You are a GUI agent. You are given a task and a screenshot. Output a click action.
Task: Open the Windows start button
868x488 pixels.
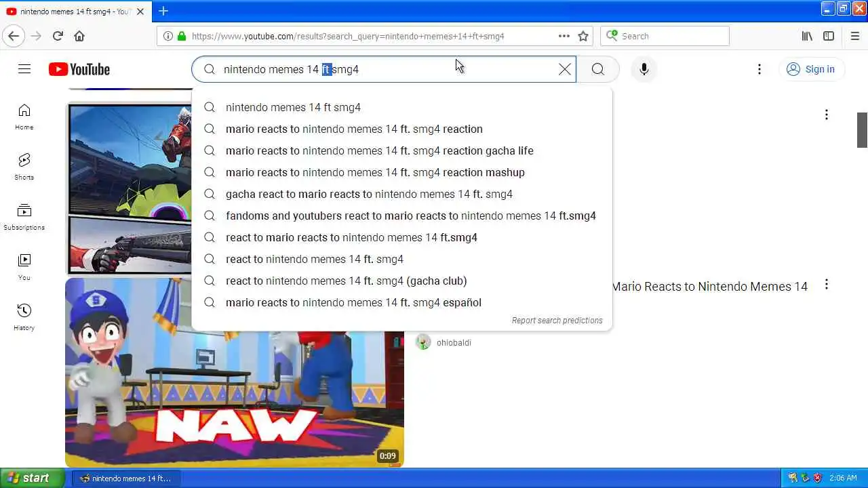[x=33, y=478]
